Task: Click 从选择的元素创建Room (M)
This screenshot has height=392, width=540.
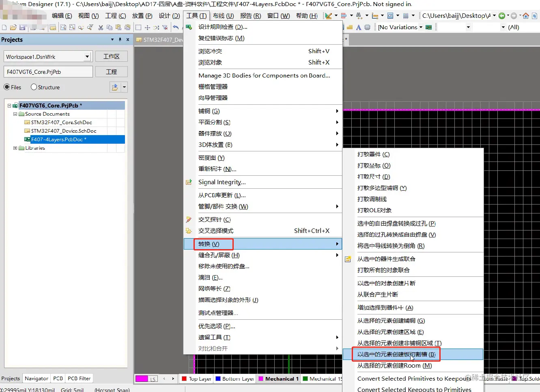Action: [x=413, y=366]
